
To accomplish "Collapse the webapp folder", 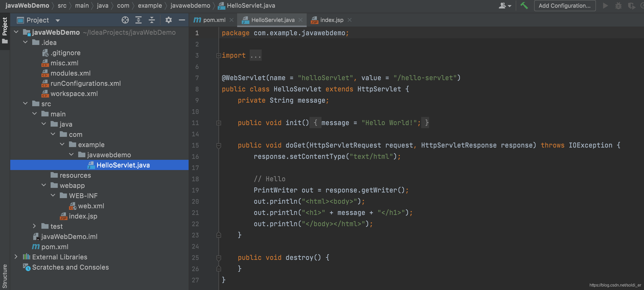I will [x=44, y=185].
